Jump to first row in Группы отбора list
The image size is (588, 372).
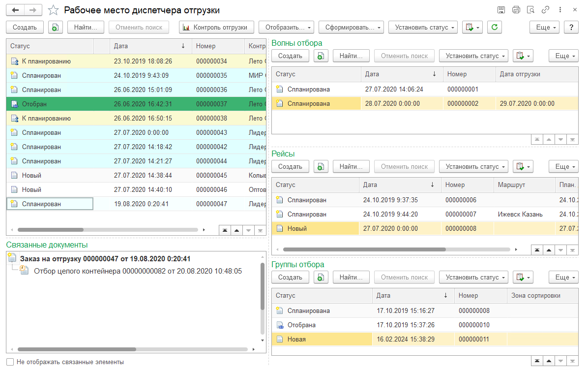pyautogui.click(x=537, y=361)
